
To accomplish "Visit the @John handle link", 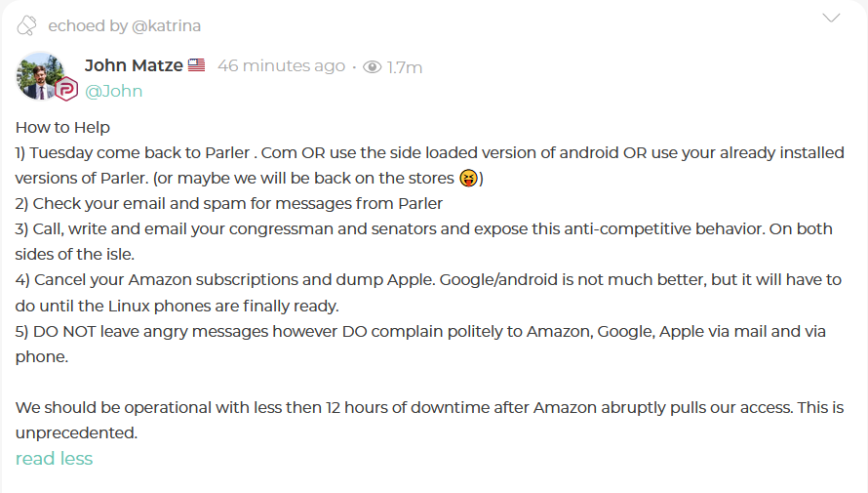I will [114, 91].
